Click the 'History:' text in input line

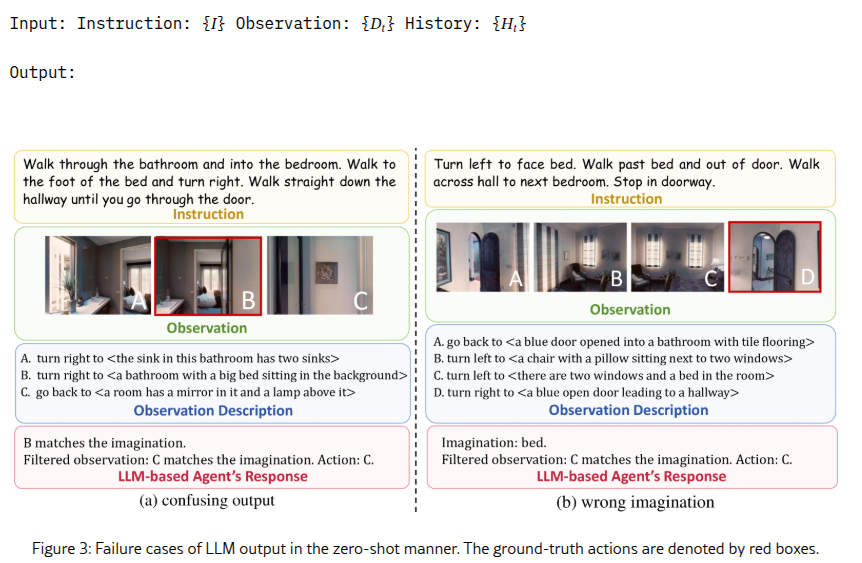tap(443, 24)
